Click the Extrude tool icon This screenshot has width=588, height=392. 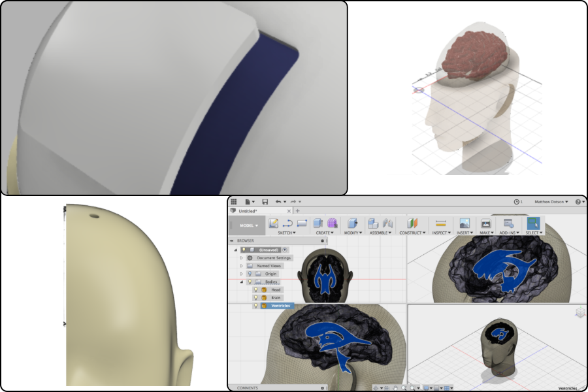tap(318, 223)
